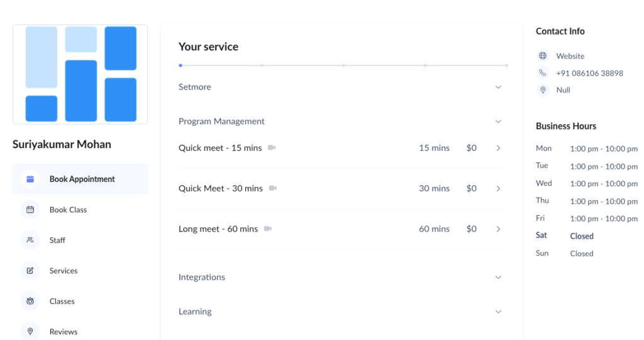The image size is (644, 340).
Task: Click video camera icon beside Long meet - 60 mins
Action: coord(268,229)
